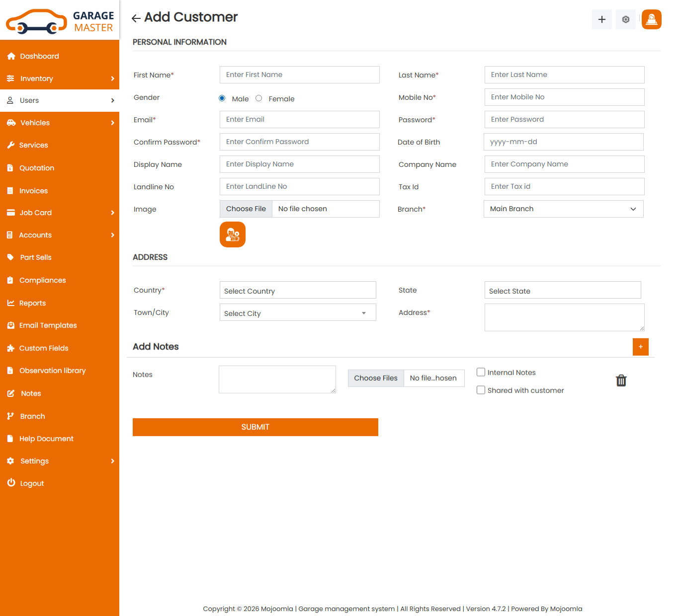Image resolution: width=679 pixels, height=616 pixels.
Task: Delete the note row with trash icon
Action: coord(621,381)
